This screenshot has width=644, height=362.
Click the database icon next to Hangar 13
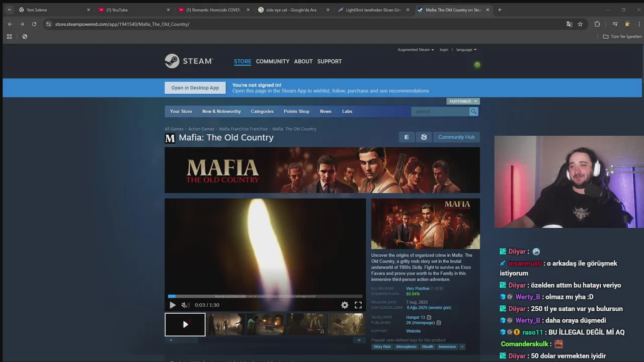coord(429,318)
